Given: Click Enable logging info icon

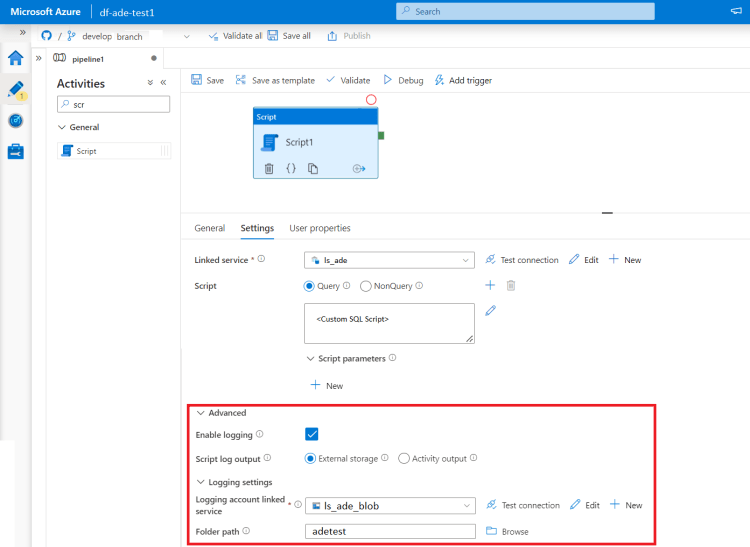Looking at the screenshot, I should tap(259, 434).
